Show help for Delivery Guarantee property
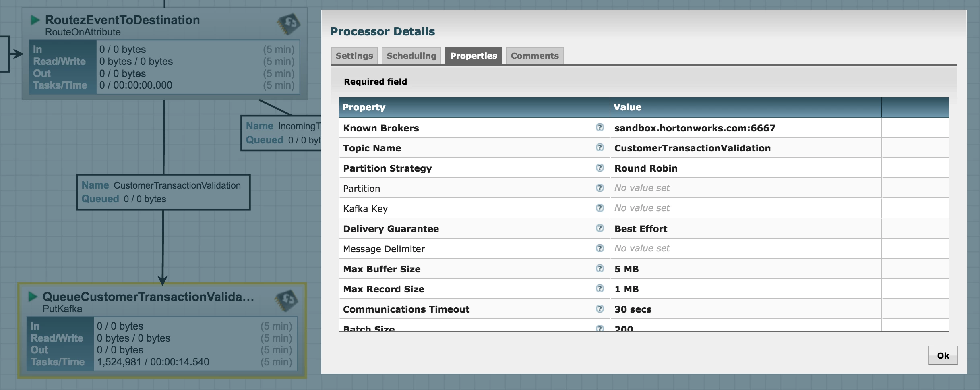This screenshot has width=980, height=390. (x=600, y=228)
